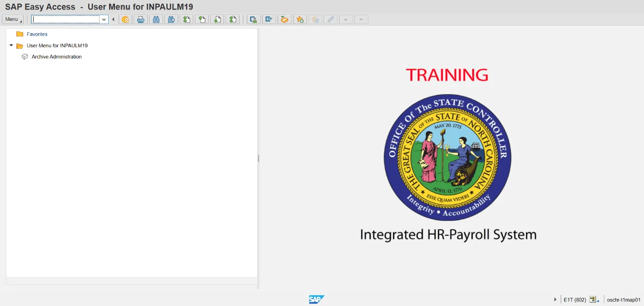The width and height of the screenshot is (644, 306).
Task: Open SAP Business Workplace icon
Action: (x=285, y=19)
